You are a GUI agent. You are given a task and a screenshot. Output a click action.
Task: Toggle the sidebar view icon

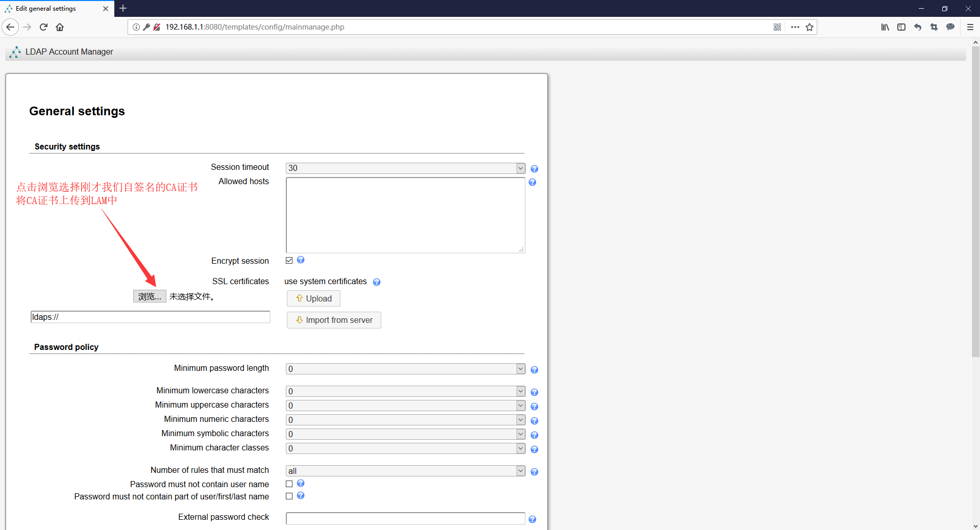point(901,27)
